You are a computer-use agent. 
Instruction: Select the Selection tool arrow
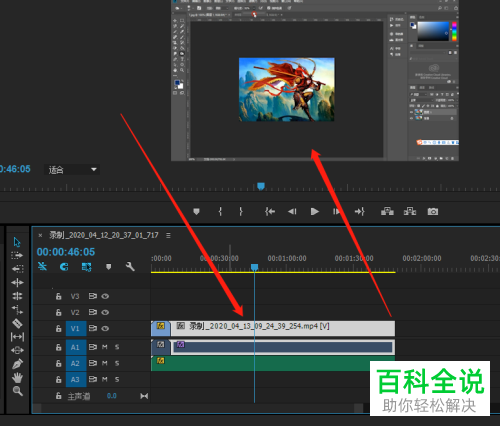pos(17,242)
